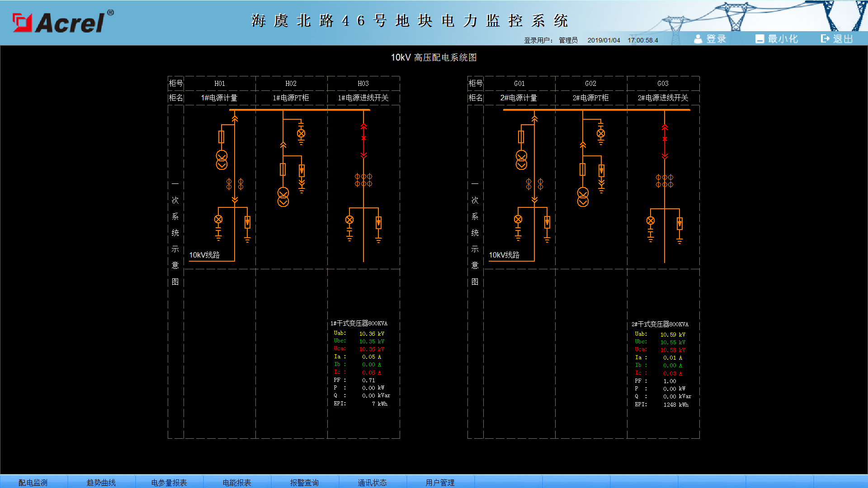Screen dimensions: 868x488
Task: Open the 配电监测 menu
Action: pos(33,482)
